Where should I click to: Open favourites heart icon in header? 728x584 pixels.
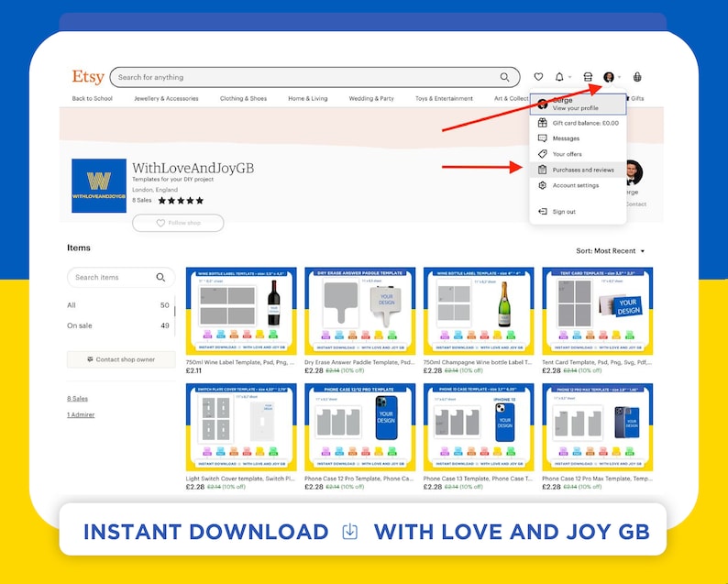click(x=538, y=77)
